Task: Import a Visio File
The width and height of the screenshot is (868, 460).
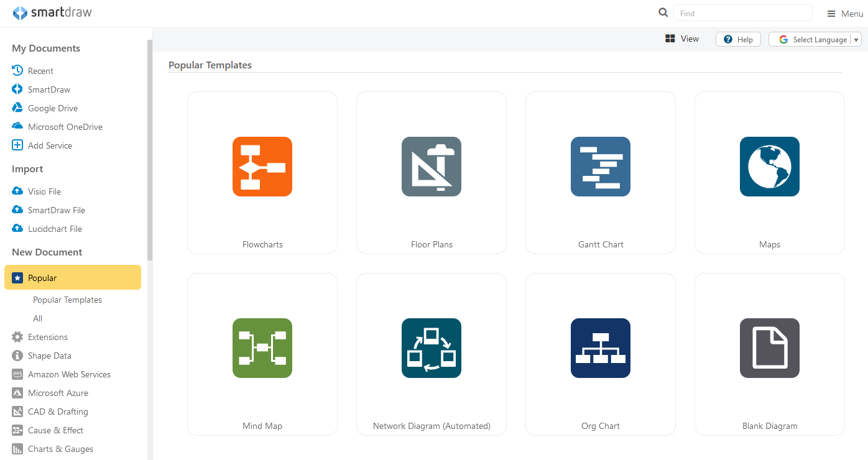Action: tap(44, 191)
